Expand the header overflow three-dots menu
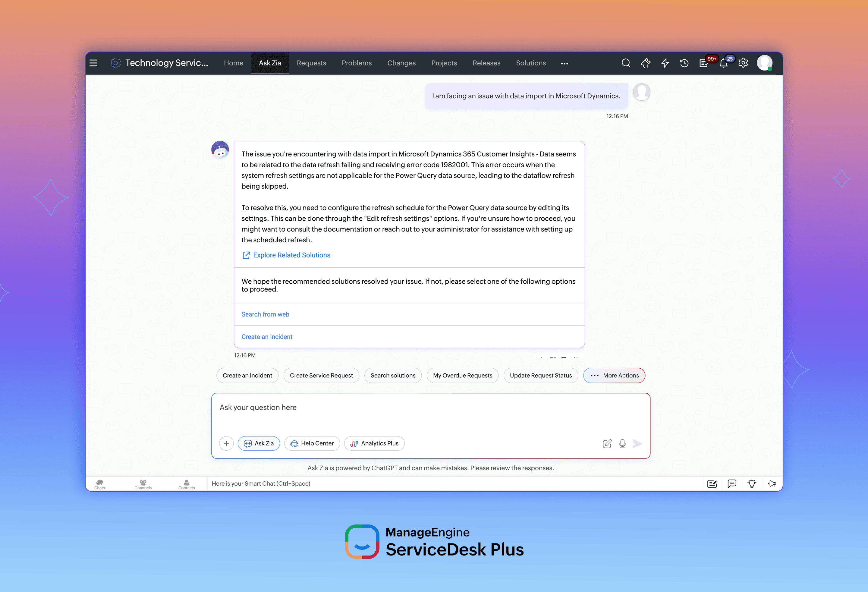This screenshot has width=868, height=592. tap(564, 64)
